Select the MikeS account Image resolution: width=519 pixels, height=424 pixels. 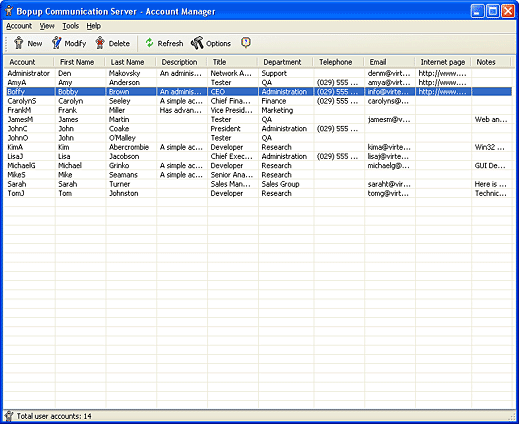pos(259,175)
